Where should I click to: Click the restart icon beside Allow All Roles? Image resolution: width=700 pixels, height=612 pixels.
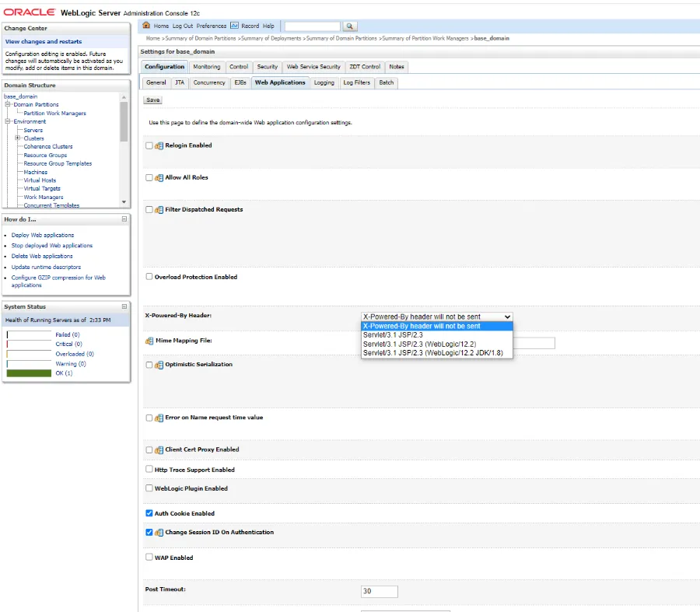pyautogui.click(x=159, y=177)
